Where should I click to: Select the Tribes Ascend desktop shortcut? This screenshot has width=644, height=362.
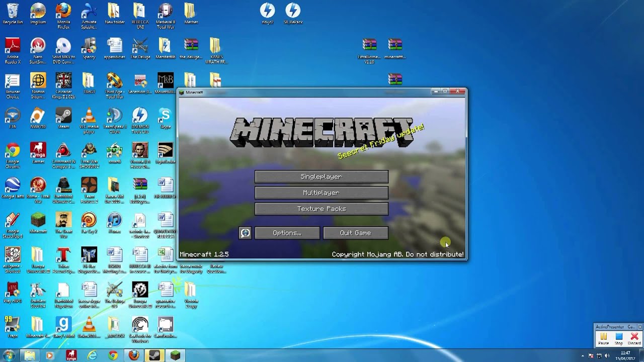(x=63, y=259)
